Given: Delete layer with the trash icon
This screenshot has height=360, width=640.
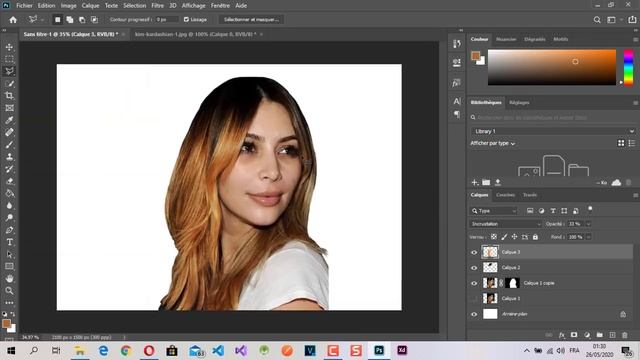Looking at the screenshot, I should pos(624,335).
